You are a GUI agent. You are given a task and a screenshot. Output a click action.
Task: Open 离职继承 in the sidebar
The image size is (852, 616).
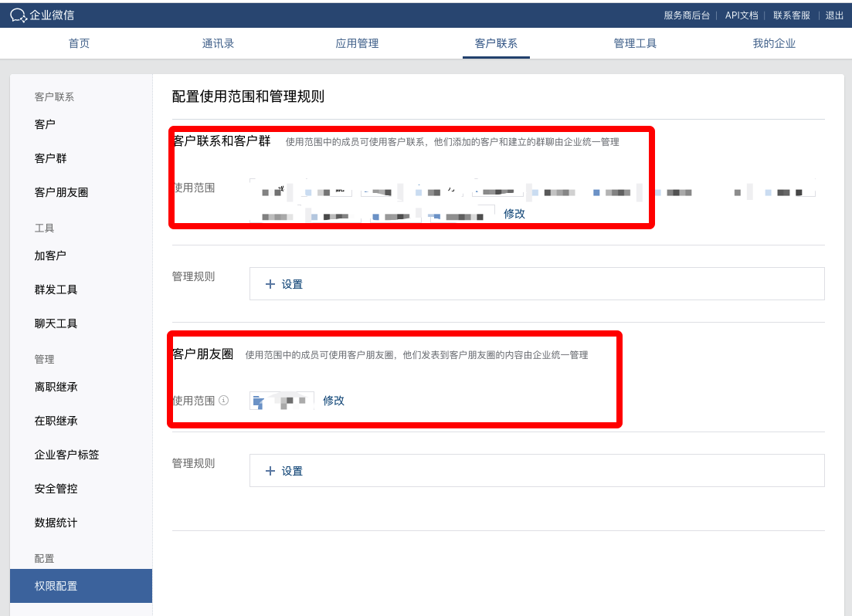coord(56,387)
